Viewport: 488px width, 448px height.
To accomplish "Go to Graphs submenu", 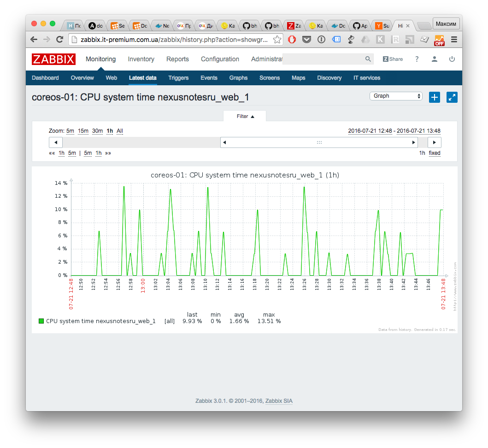I will tap(238, 78).
